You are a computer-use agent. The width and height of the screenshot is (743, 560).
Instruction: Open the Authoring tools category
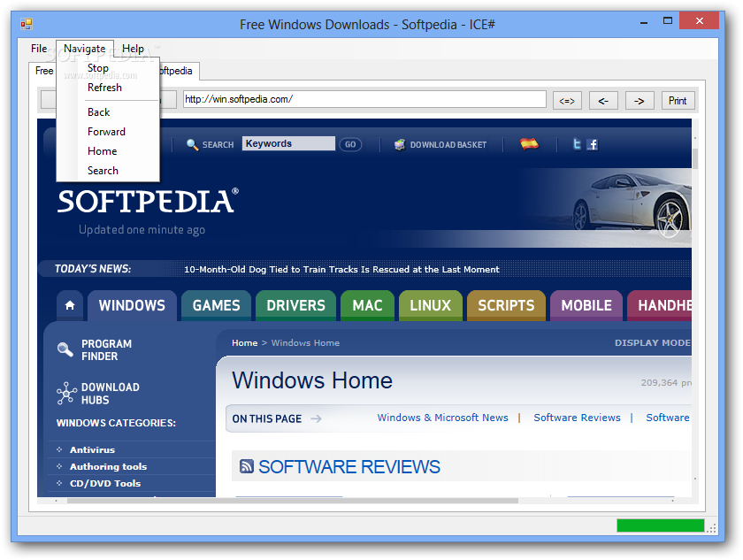tap(109, 467)
